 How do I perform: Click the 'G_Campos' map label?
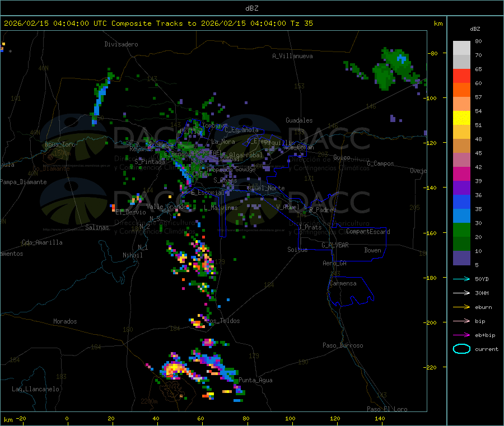(380, 163)
